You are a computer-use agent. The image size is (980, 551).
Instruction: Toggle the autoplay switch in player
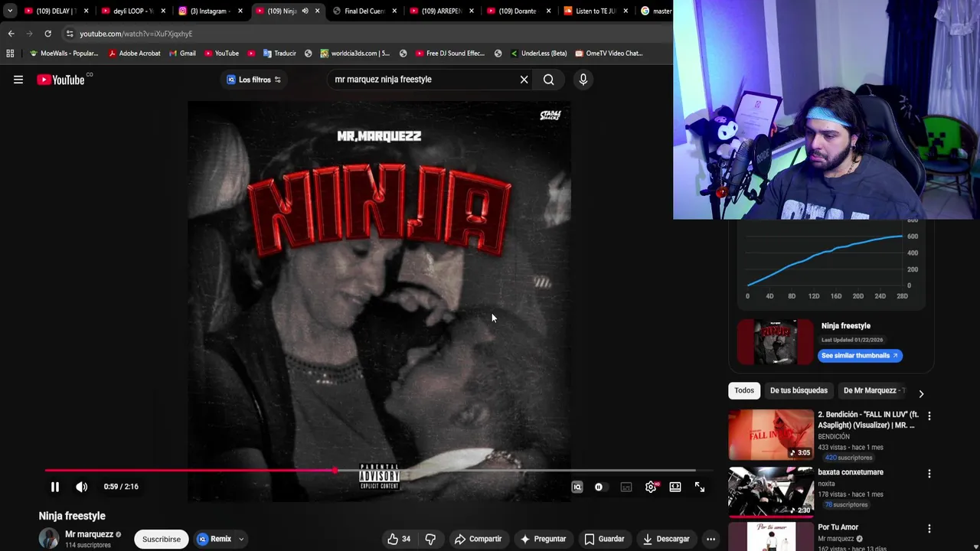[599, 487]
